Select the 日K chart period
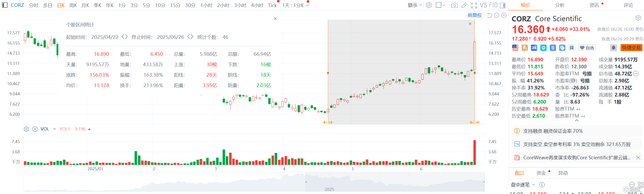This screenshot has height=194, width=644. pyautogui.click(x=61, y=5)
